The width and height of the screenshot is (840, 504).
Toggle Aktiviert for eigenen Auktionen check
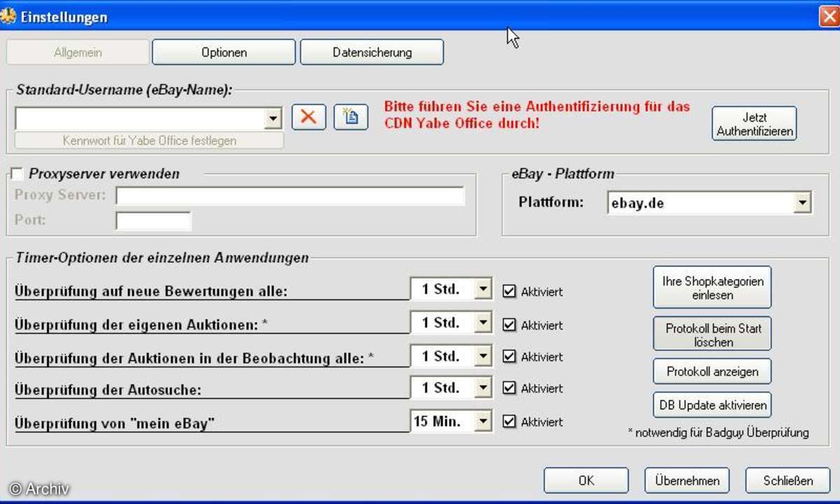509,325
